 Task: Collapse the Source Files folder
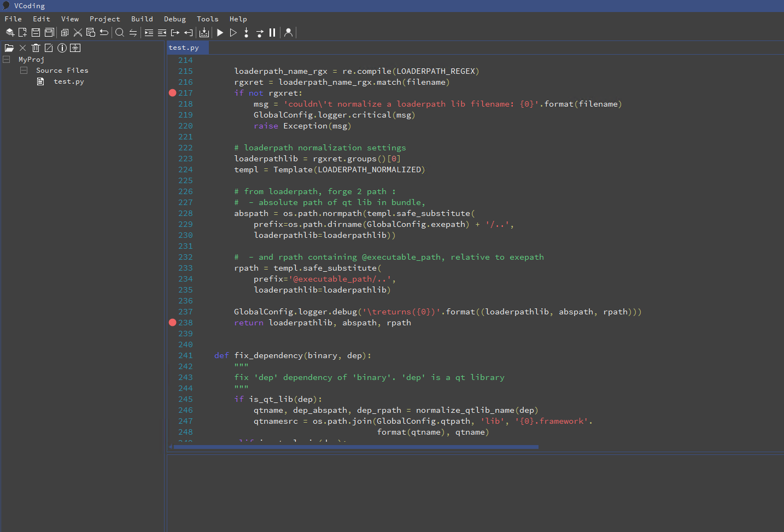[x=24, y=71]
